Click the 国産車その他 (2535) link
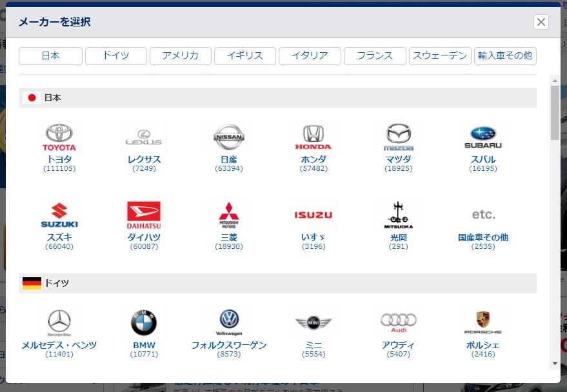 (x=483, y=241)
